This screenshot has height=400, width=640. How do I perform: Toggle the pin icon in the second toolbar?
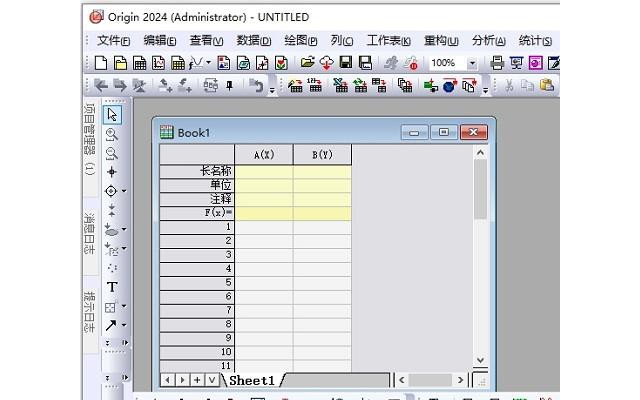229,85
